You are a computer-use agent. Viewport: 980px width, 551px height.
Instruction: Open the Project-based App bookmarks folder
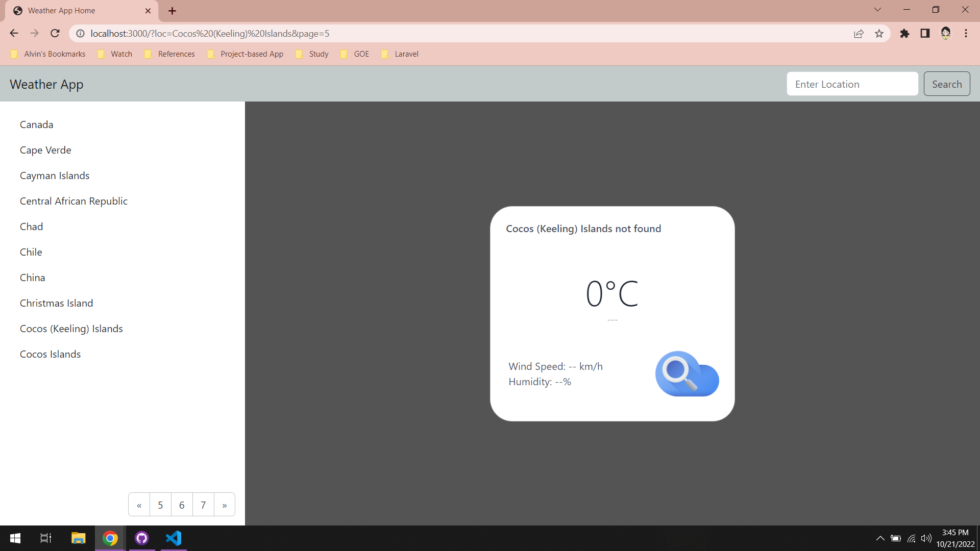click(245, 54)
